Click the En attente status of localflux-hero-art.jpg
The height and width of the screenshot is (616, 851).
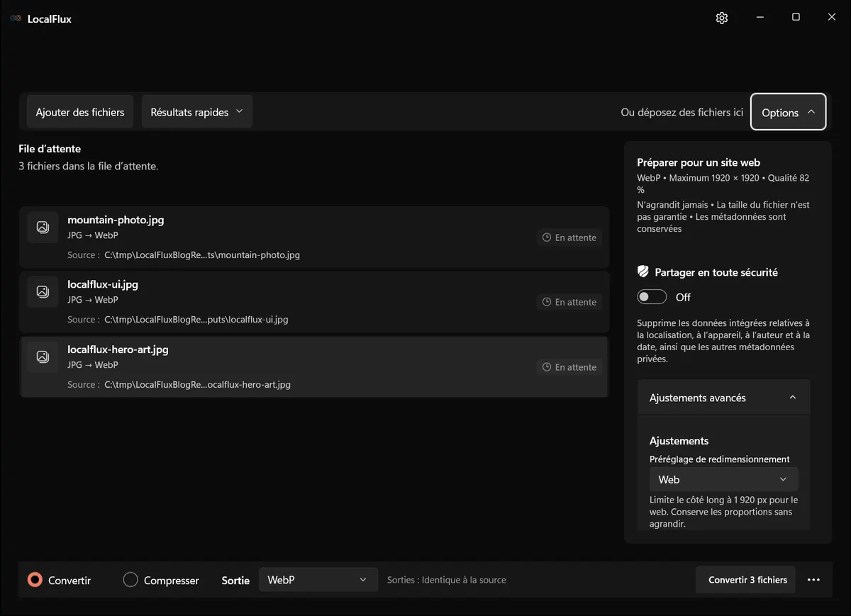[569, 367]
